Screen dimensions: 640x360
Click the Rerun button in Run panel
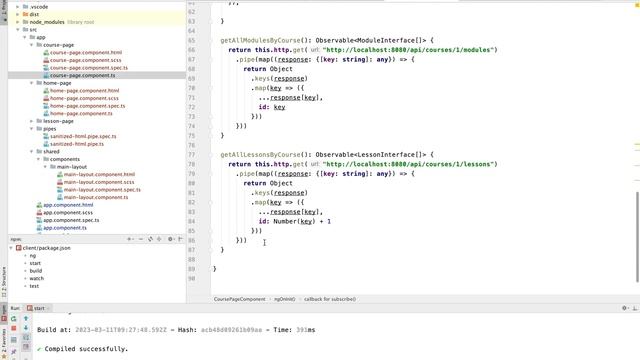tap(14, 318)
